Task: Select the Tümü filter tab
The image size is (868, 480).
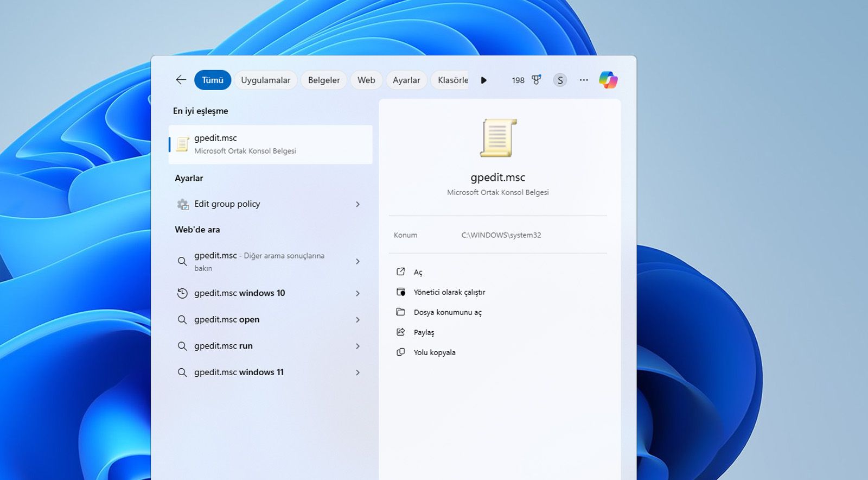Action: click(x=213, y=80)
